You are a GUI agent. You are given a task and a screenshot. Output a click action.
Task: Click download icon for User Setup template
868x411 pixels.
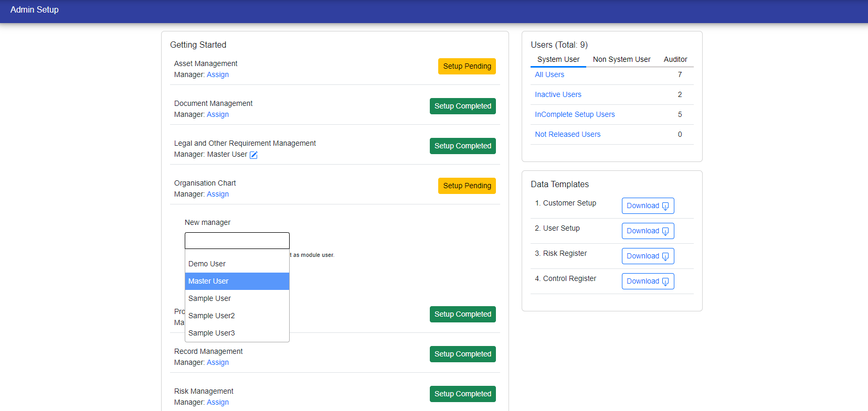coord(665,231)
